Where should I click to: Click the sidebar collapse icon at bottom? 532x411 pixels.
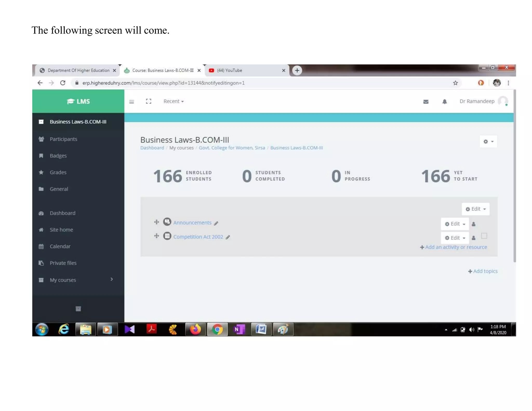78,309
